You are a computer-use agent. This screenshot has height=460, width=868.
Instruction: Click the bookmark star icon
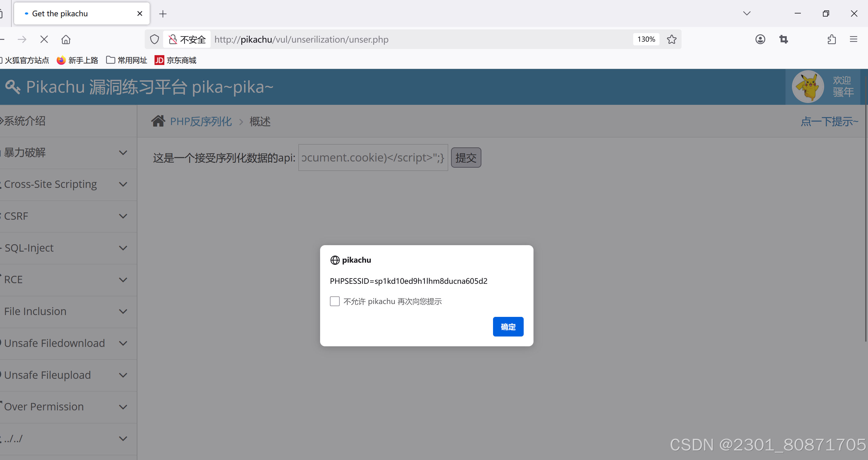point(671,40)
